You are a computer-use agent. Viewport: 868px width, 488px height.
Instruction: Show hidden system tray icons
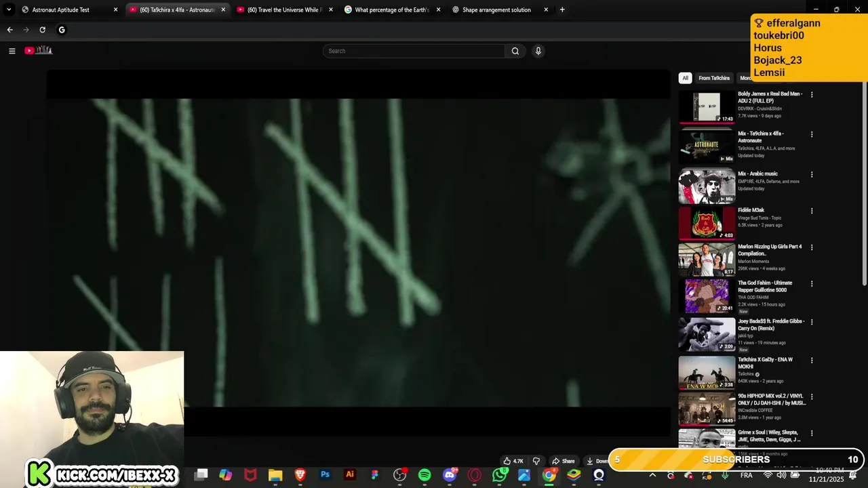tap(652, 476)
